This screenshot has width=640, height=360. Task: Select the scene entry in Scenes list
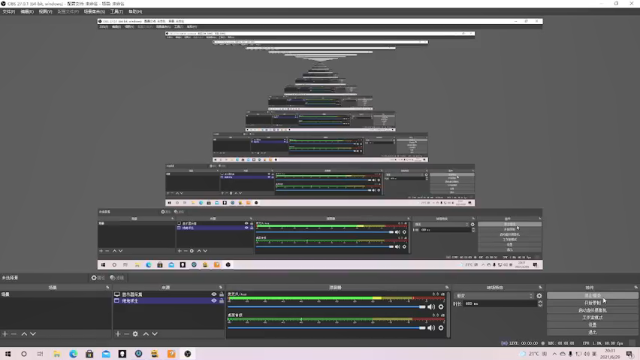coord(56,294)
